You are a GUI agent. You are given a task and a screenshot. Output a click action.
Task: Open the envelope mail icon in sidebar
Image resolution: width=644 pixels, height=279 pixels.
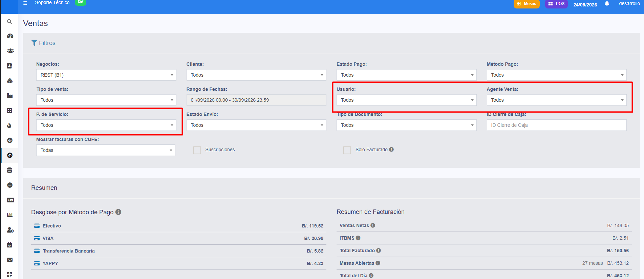pos(10,260)
